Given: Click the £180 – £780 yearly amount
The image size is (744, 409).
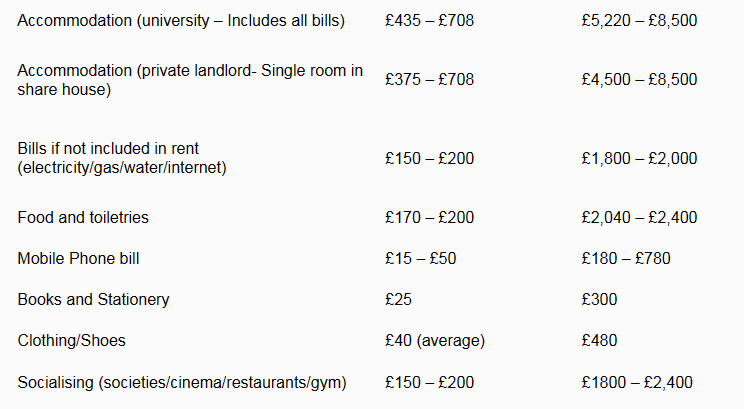Looking at the screenshot, I should (x=625, y=258).
